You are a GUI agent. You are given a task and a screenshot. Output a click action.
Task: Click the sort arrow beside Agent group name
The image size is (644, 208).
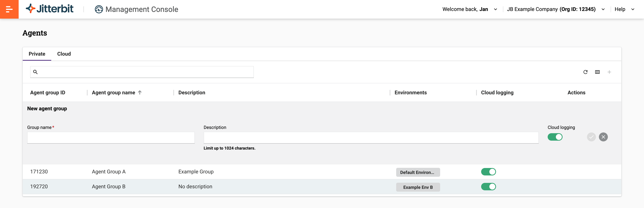coord(140,92)
